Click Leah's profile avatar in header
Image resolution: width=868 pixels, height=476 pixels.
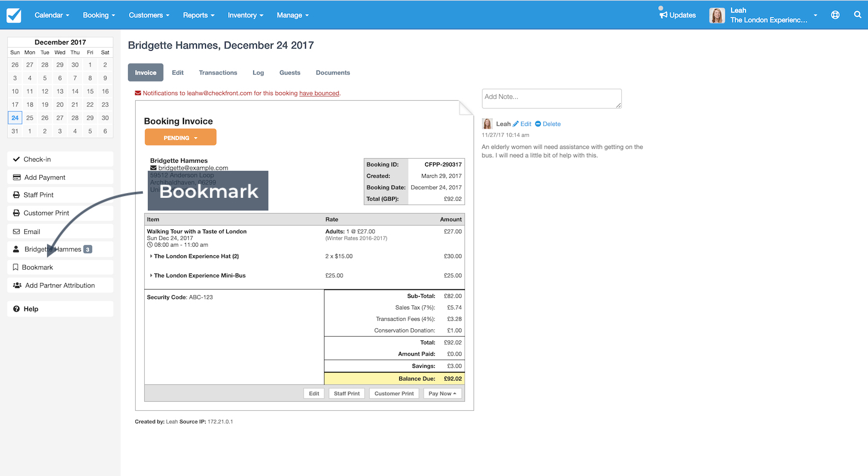[717, 16]
